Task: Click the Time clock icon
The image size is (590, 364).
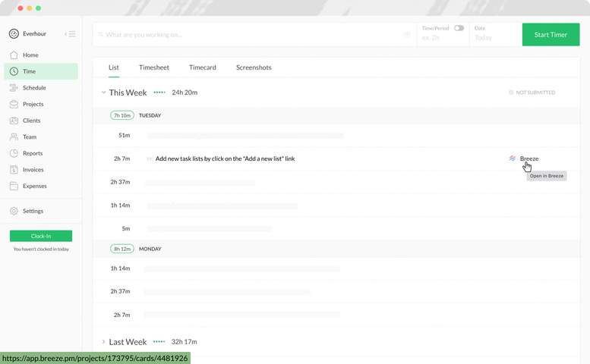Action: 14,71
